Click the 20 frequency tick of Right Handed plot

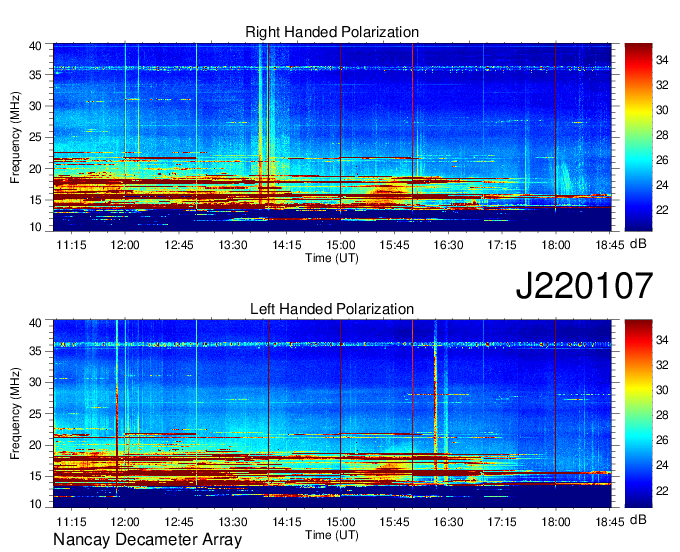click(35, 169)
